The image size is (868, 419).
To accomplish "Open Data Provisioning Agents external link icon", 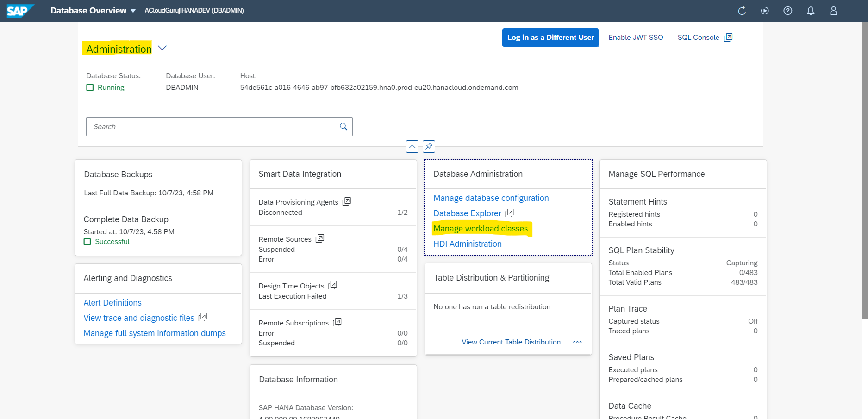I will [347, 201].
